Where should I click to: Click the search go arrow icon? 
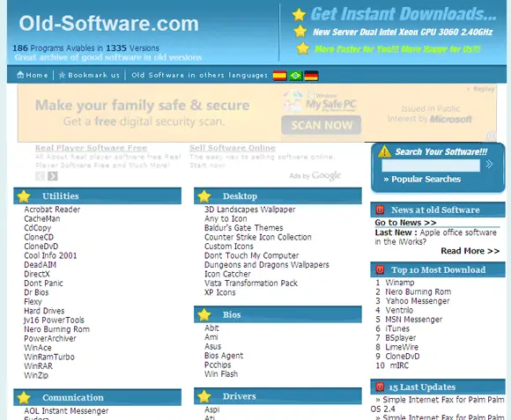(489, 164)
